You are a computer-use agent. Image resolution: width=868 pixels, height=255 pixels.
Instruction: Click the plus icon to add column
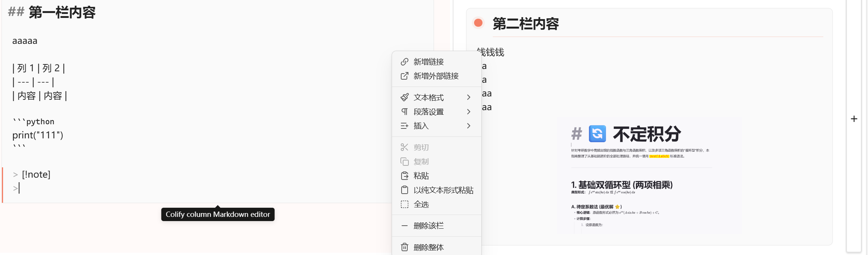click(x=854, y=119)
